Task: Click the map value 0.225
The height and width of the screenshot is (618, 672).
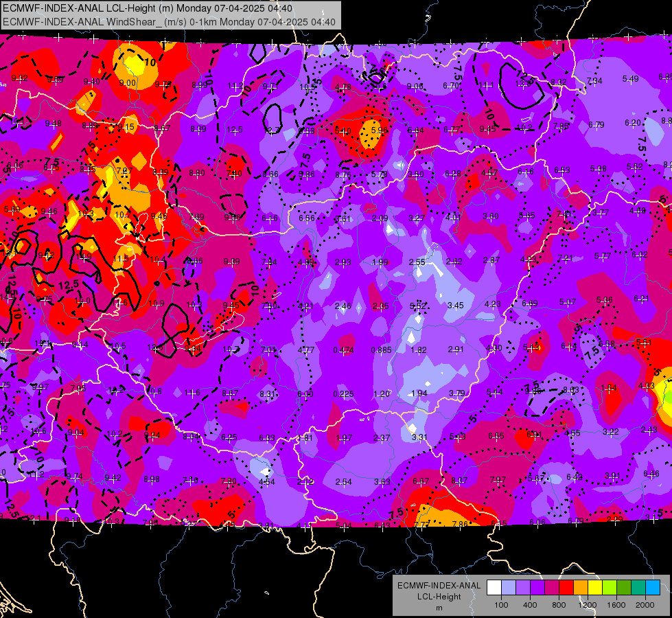Action: [343, 393]
